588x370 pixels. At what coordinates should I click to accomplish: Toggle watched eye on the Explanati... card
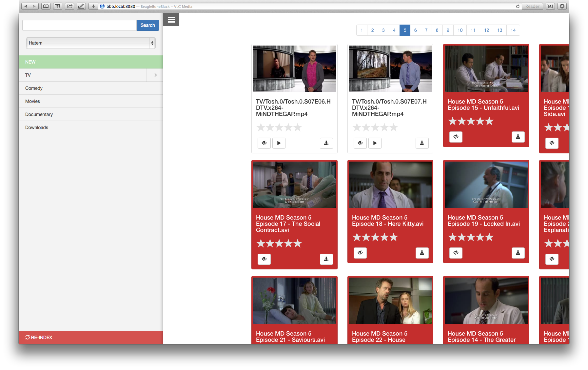click(552, 259)
